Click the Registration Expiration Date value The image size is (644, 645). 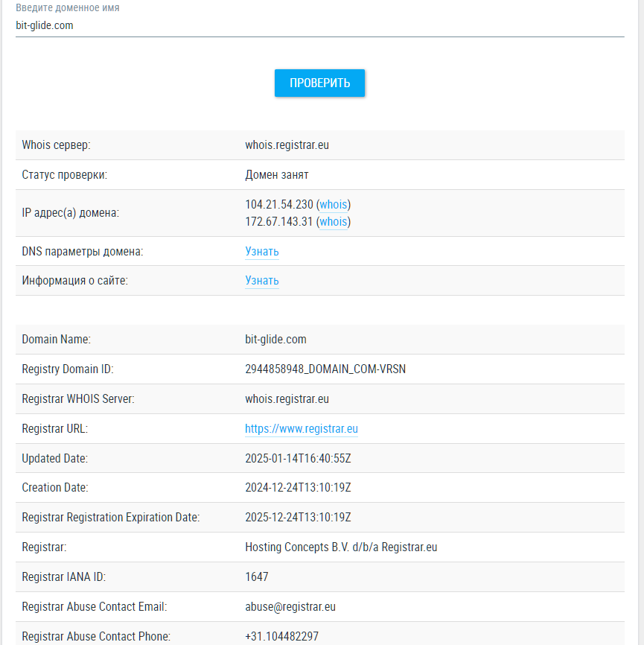point(298,518)
